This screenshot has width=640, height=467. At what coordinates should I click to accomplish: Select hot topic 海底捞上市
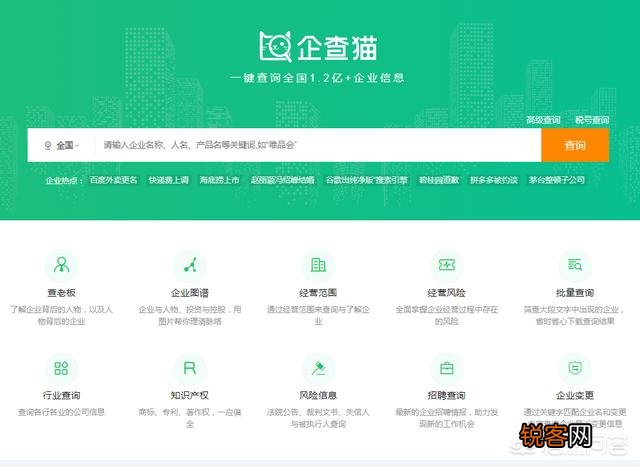click(x=219, y=180)
